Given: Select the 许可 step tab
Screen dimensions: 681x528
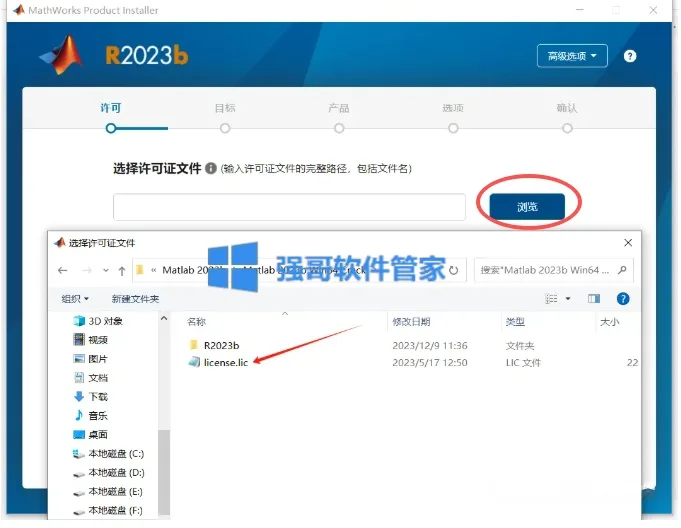Looking at the screenshot, I should click(x=110, y=108).
